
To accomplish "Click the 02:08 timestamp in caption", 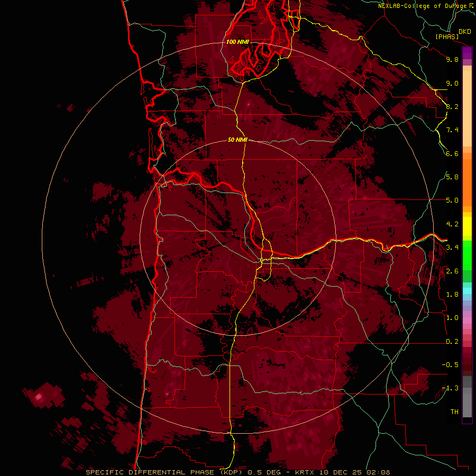I will click(378, 472).
